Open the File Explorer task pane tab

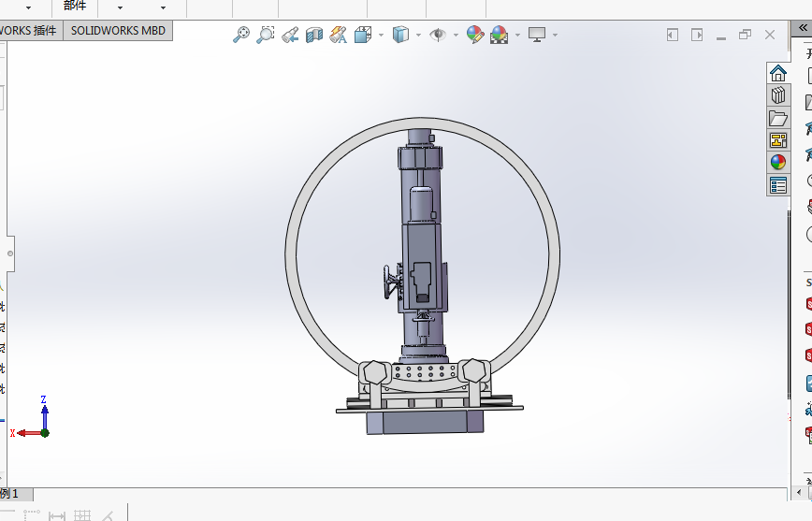tap(777, 118)
